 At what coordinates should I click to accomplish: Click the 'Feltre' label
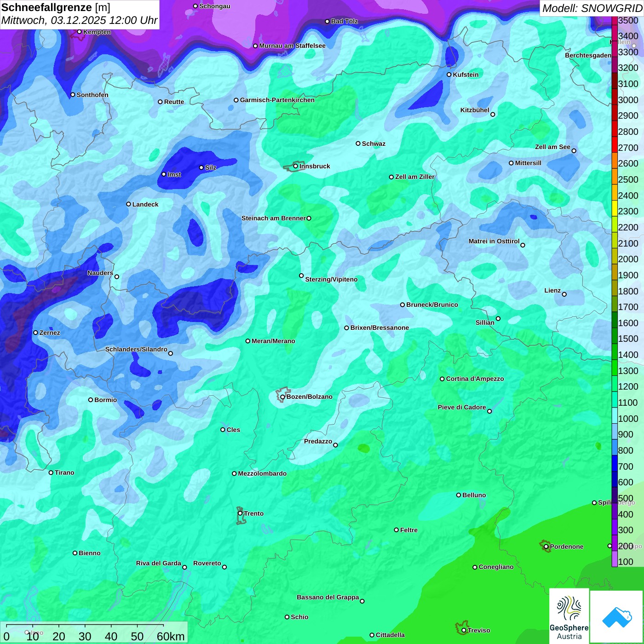coord(409,530)
